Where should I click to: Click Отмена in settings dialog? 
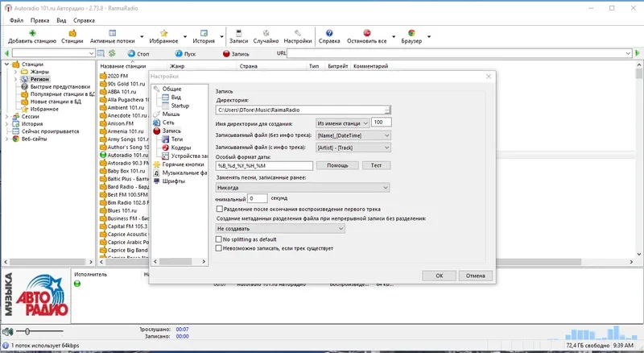tap(475, 276)
